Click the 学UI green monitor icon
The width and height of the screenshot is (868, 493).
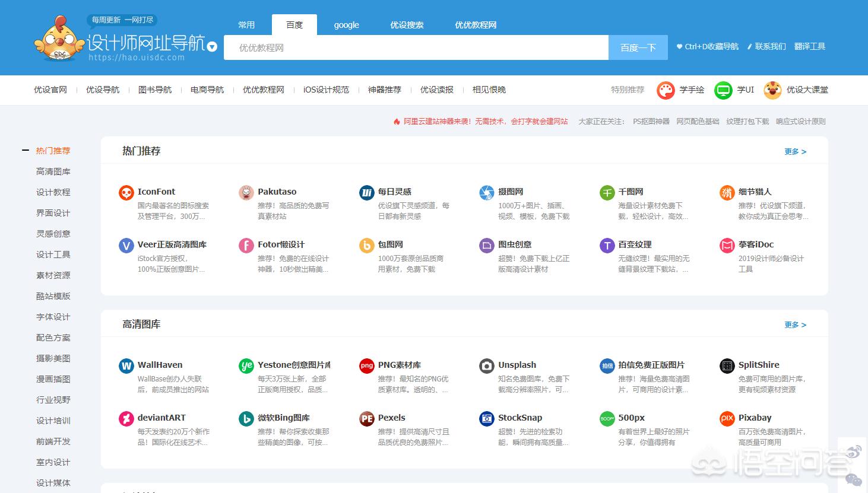click(x=723, y=90)
